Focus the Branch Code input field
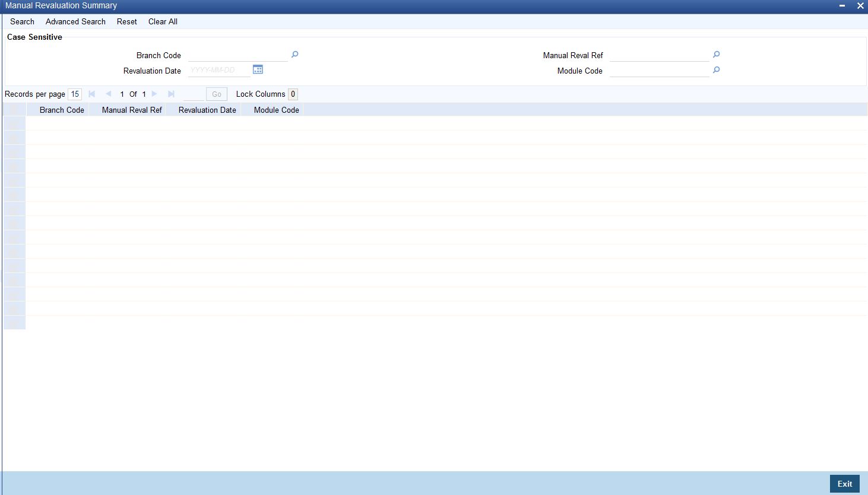This screenshot has width=868, height=495. 237,55
